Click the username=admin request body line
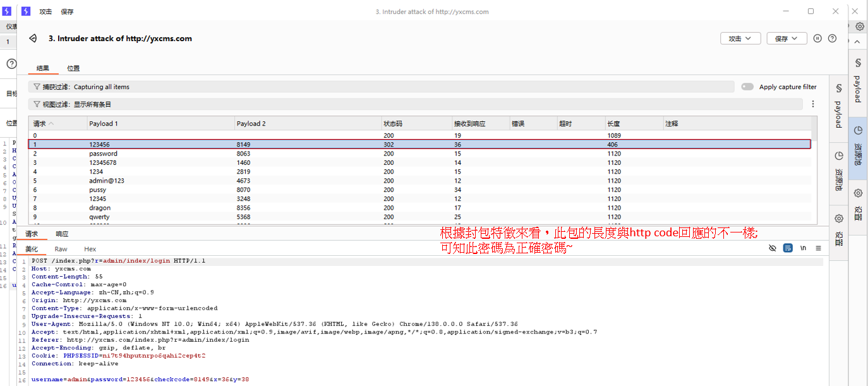 coord(140,380)
